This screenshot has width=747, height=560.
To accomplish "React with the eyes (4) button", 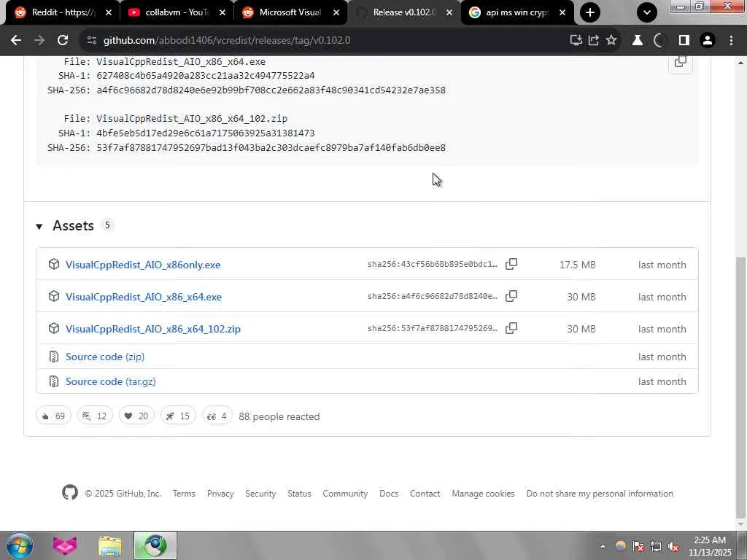I will (x=217, y=416).
